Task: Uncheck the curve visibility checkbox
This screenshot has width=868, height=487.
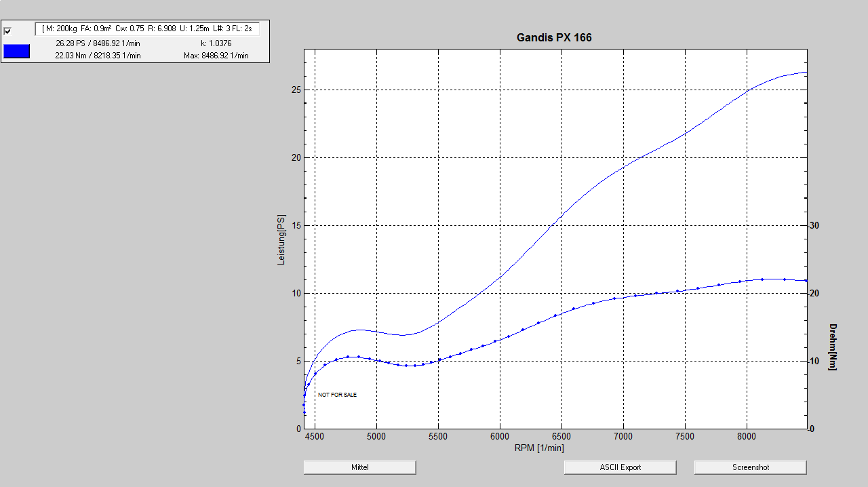Action: pos(8,31)
